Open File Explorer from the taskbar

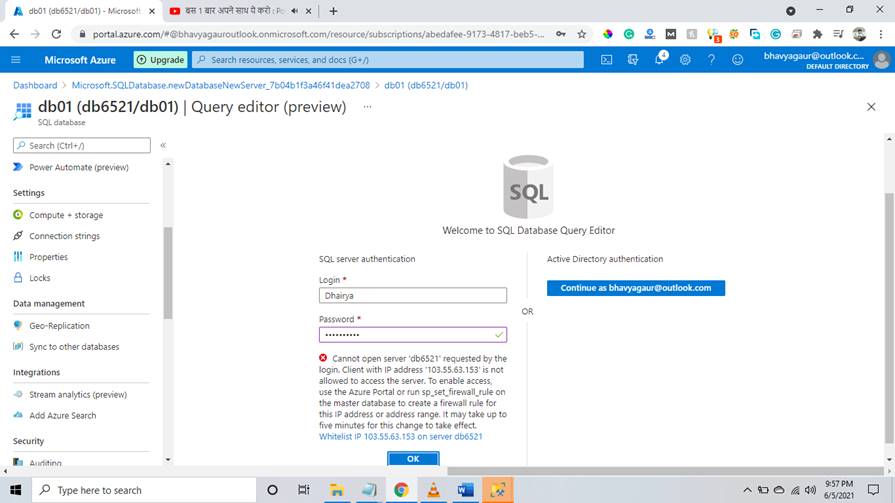[337, 490]
